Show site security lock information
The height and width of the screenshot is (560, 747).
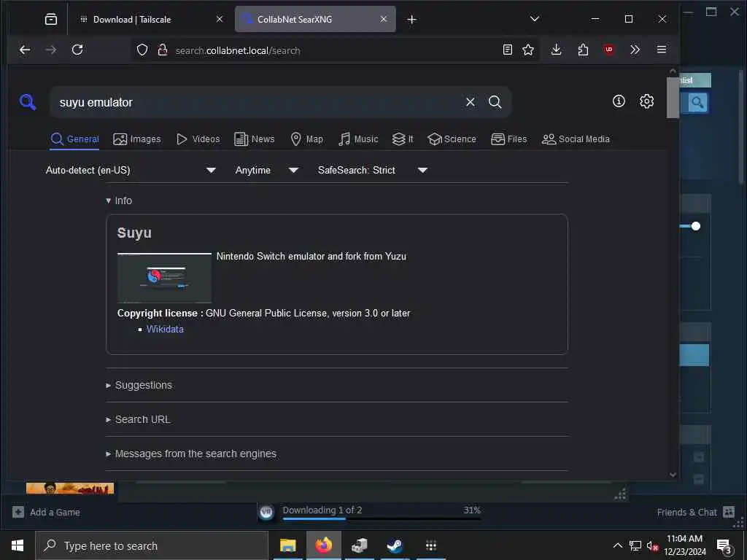pos(163,50)
